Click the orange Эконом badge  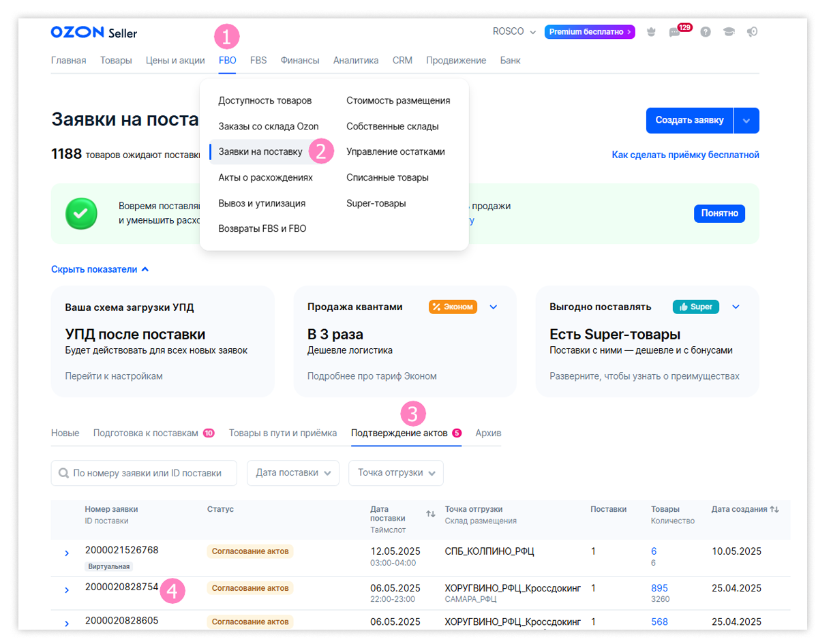[453, 307]
